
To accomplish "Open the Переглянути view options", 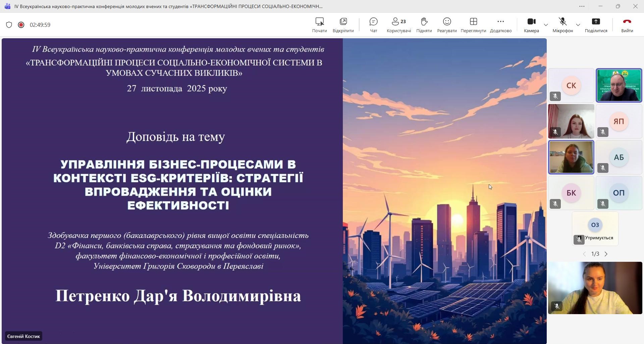I will click(473, 25).
